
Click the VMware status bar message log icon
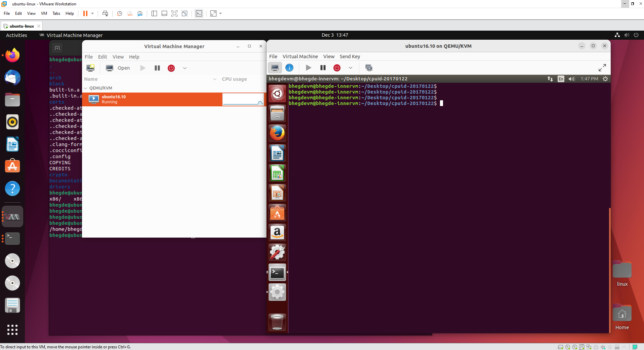tap(635, 347)
